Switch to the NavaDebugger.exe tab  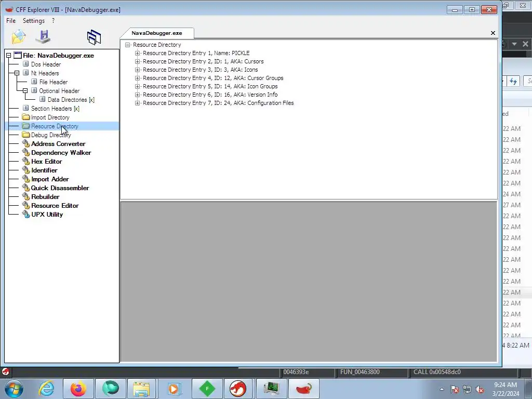[157, 33]
